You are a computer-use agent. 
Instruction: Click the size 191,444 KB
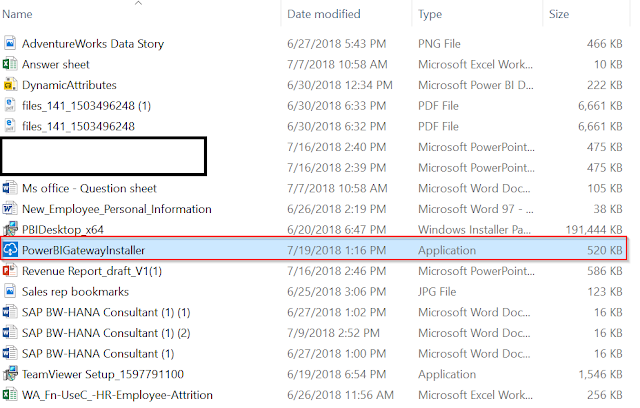[594, 230]
